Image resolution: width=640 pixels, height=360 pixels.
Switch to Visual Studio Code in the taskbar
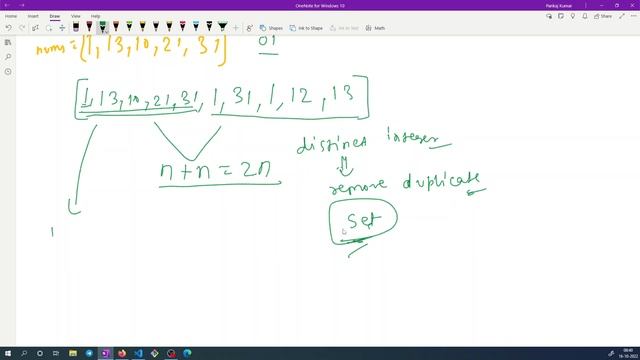coord(138,353)
